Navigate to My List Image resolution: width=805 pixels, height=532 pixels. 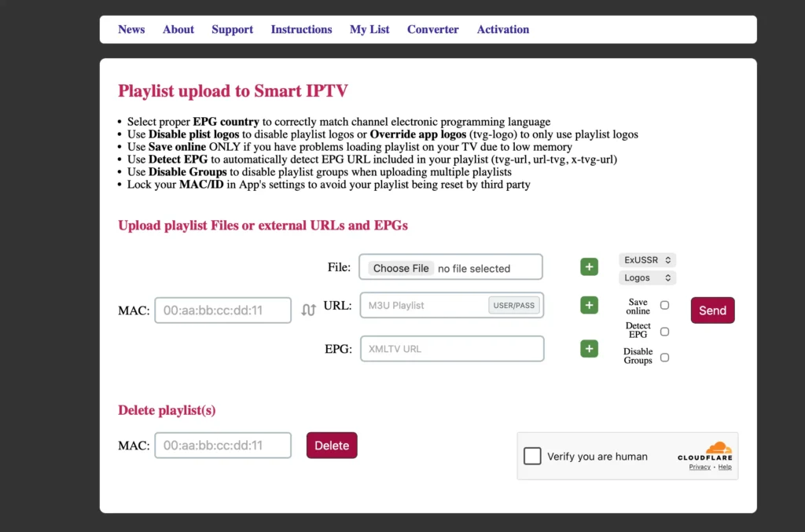[369, 29]
